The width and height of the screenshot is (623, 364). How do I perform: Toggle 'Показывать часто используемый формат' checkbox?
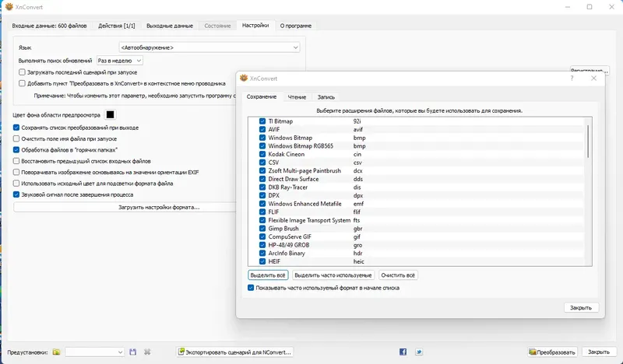[251, 288]
